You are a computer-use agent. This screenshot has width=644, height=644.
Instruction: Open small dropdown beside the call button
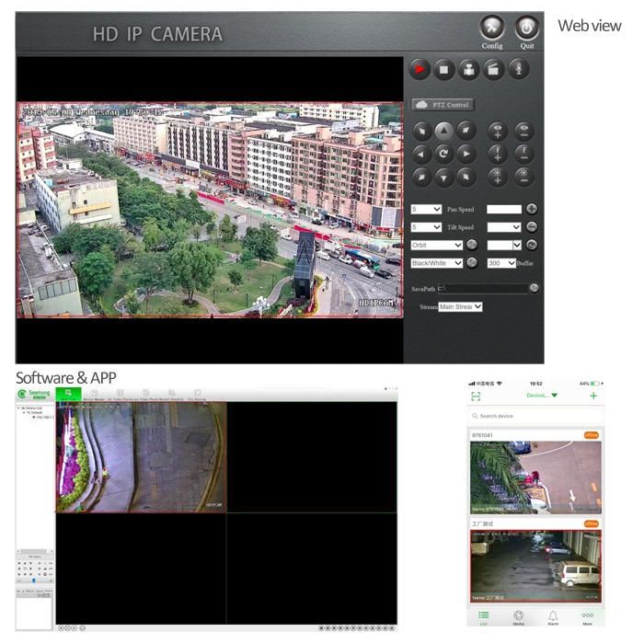click(x=504, y=246)
